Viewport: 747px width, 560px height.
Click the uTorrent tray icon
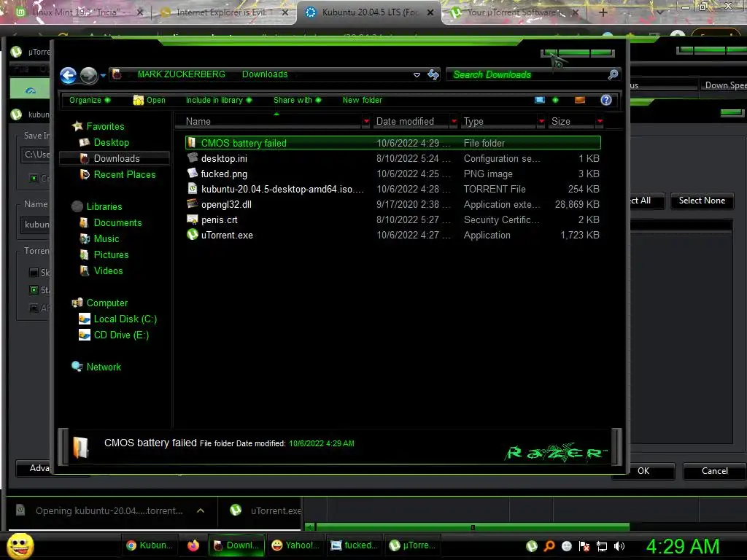point(532,546)
